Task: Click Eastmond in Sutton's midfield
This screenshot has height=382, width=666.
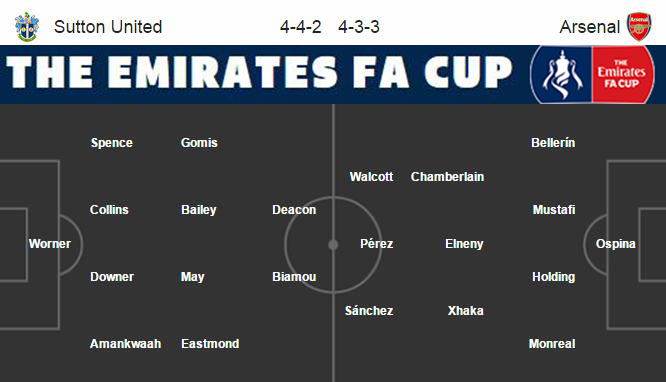Action: (210, 343)
